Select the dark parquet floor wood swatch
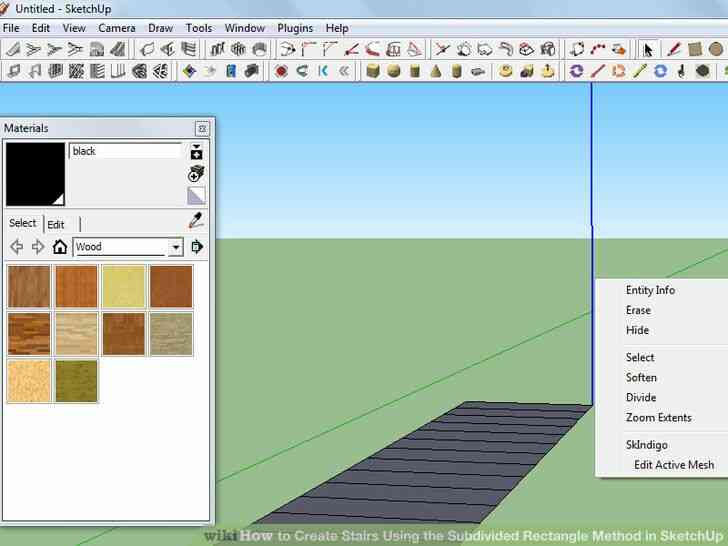This screenshot has height=546, width=728. pos(29,334)
